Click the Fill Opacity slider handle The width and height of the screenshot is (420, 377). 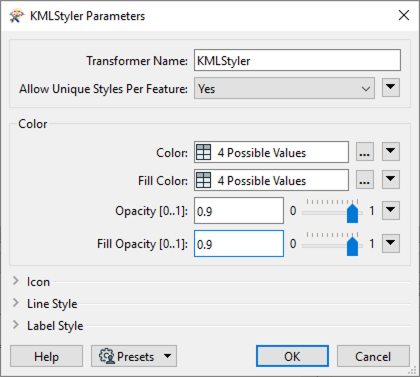coord(352,246)
